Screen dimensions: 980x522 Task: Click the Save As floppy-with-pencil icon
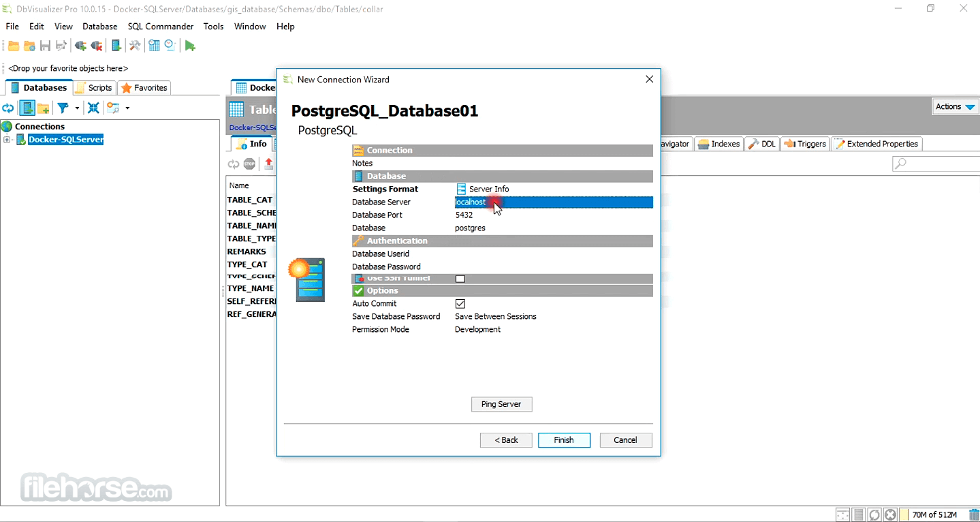coord(61,46)
